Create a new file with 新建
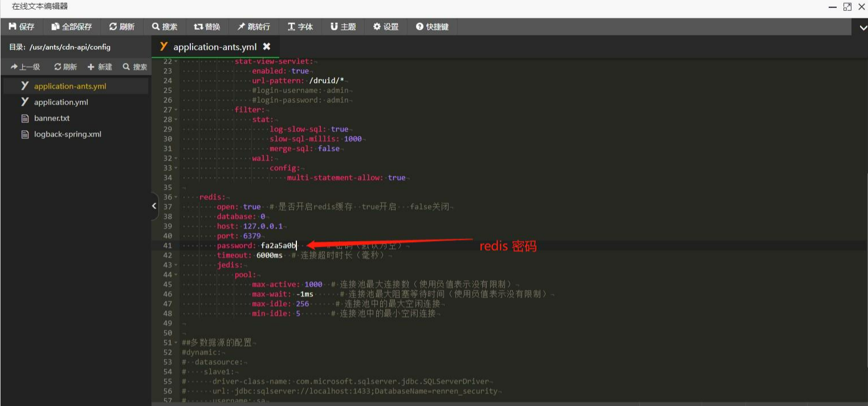 pos(100,66)
